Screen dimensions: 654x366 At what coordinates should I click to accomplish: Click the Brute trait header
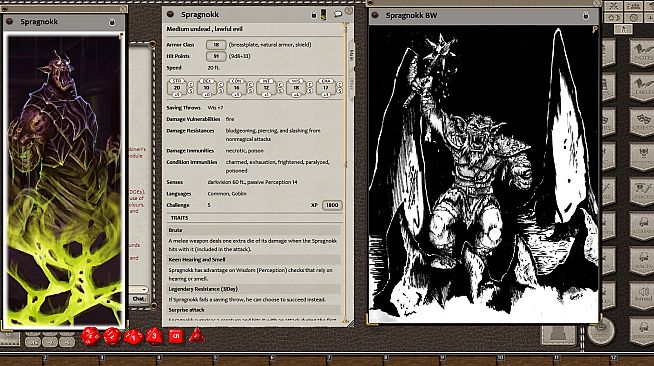(x=254, y=230)
